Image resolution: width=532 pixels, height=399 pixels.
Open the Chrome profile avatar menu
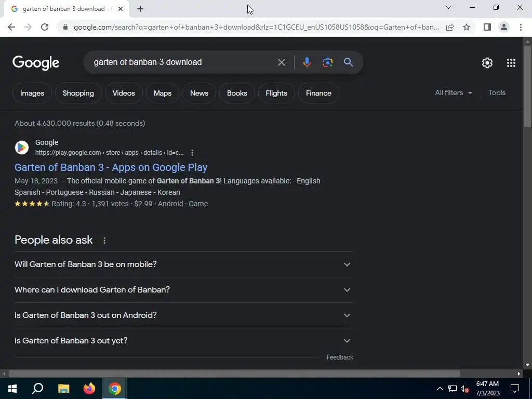(504, 27)
